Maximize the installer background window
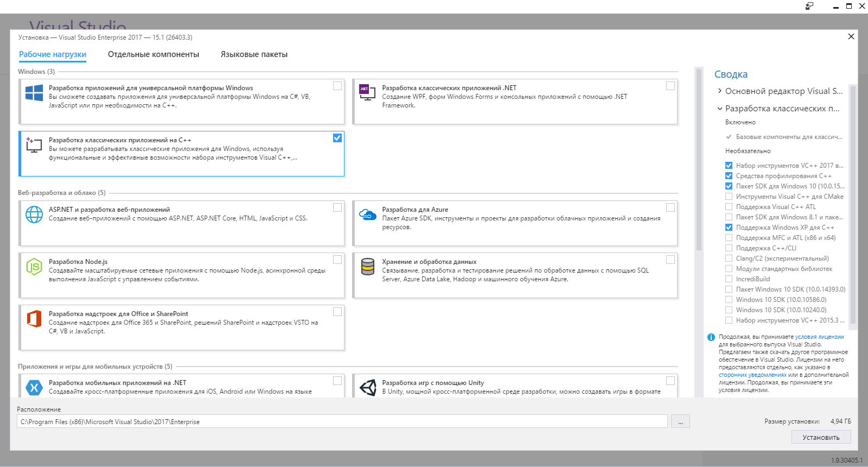This screenshot has width=868, height=467. 849,6
